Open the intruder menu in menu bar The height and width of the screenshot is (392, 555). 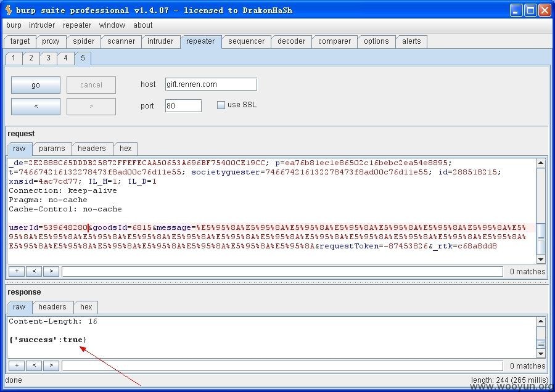point(42,25)
